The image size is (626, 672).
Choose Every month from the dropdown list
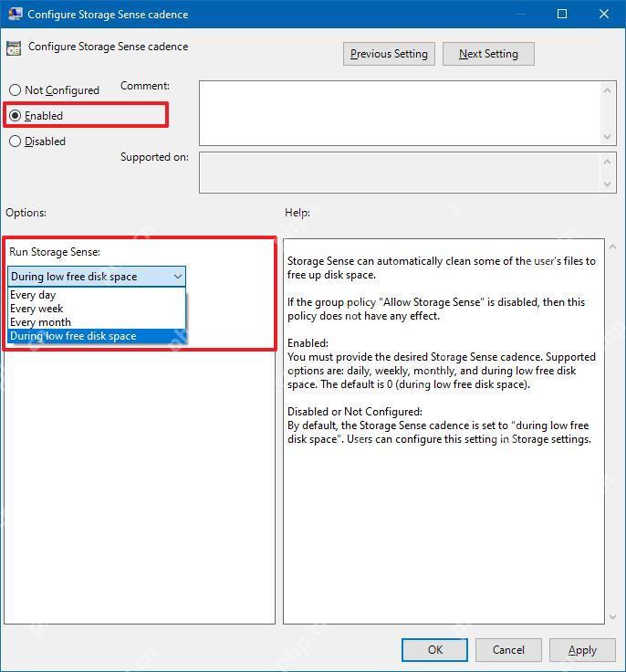97,322
